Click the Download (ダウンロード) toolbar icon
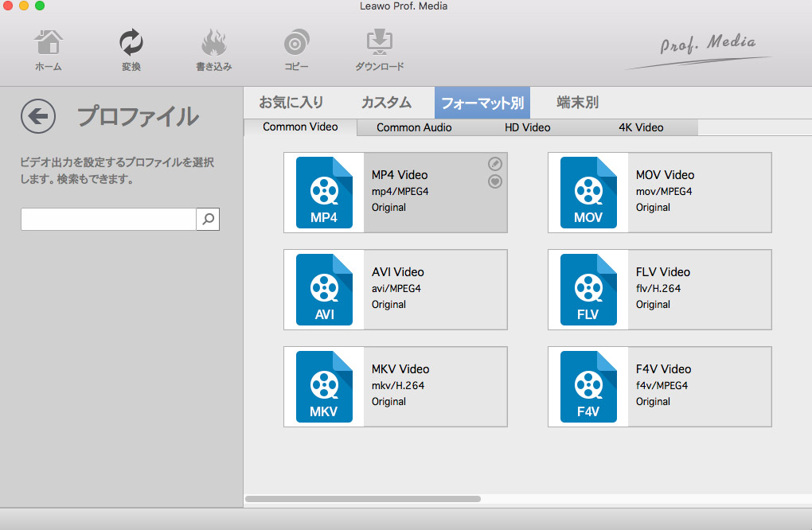This screenshot has height=530, width=812. (x=379, y=44)
